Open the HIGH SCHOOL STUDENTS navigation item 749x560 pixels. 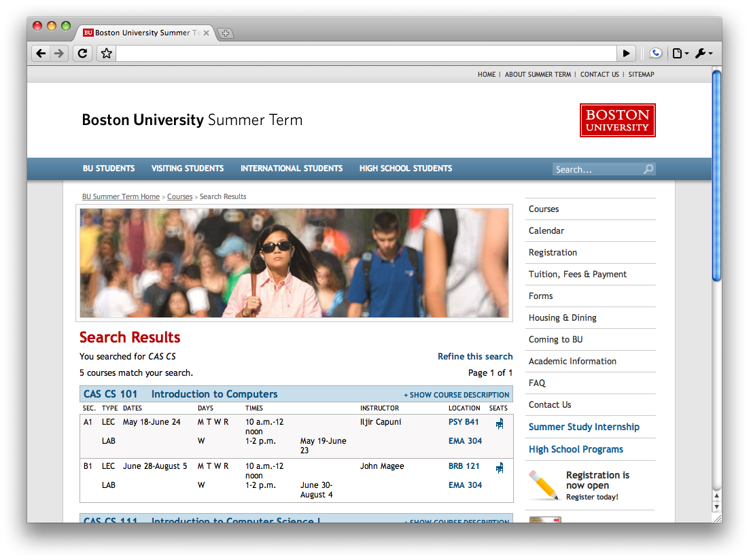point(406,168)
